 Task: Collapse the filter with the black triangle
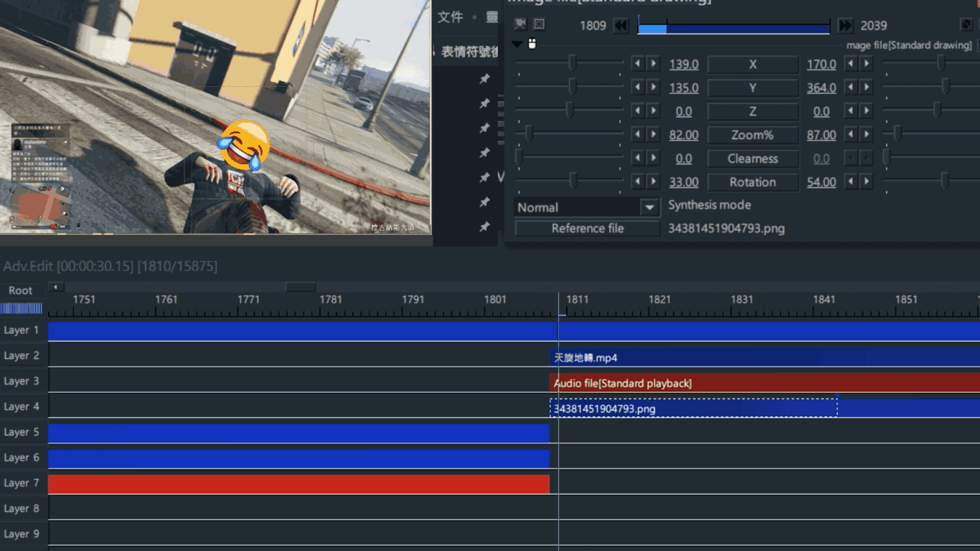(x=517, y=44)
